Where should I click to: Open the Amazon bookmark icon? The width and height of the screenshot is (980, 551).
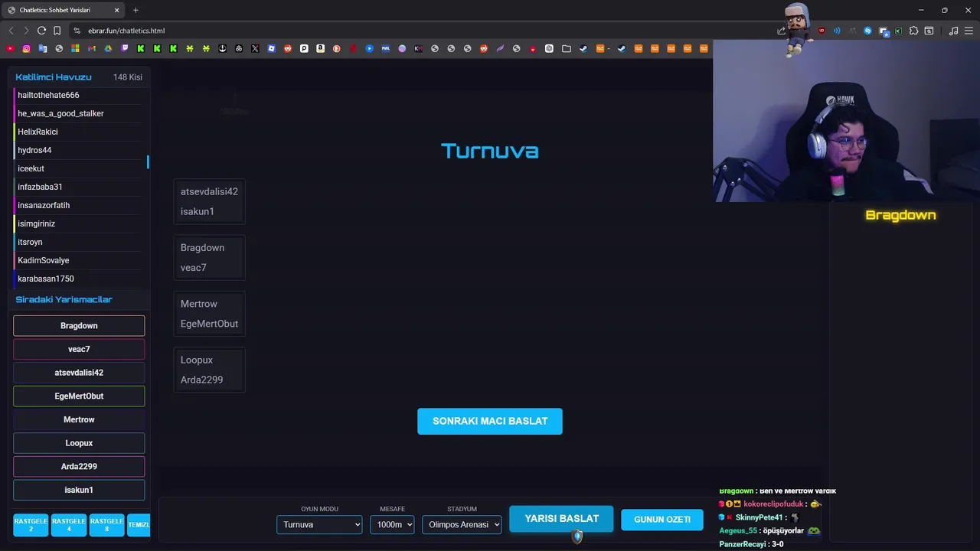click(320, 48)
